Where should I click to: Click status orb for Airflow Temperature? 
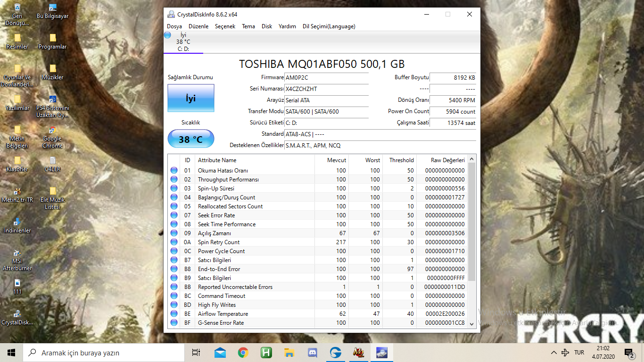[x=174, y=313]
